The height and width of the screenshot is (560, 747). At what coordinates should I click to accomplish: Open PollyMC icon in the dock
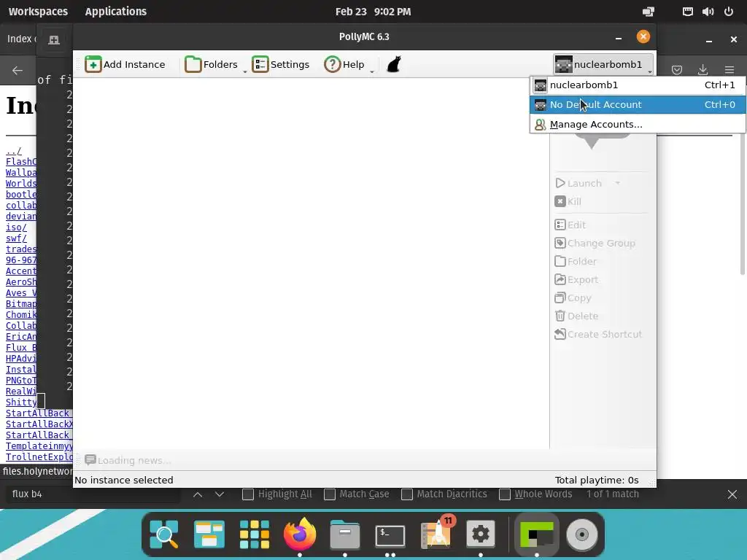(537, 534)
